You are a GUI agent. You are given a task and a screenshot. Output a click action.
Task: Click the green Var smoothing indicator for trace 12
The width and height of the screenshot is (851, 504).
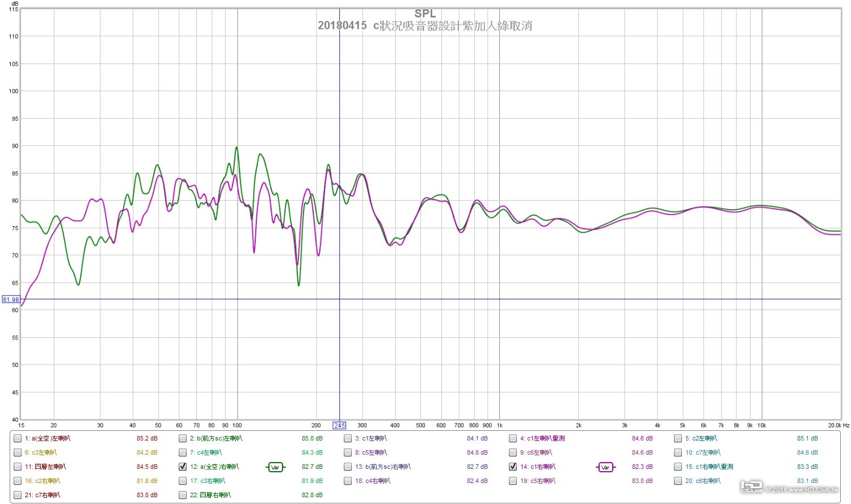tap(275, 467)
